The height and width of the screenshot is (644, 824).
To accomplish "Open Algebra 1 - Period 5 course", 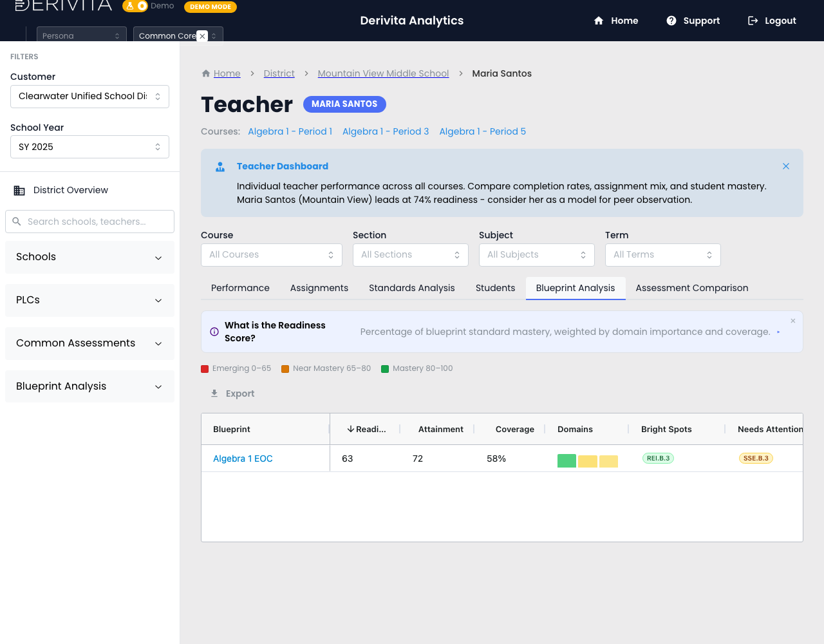I will click(483, 131).
